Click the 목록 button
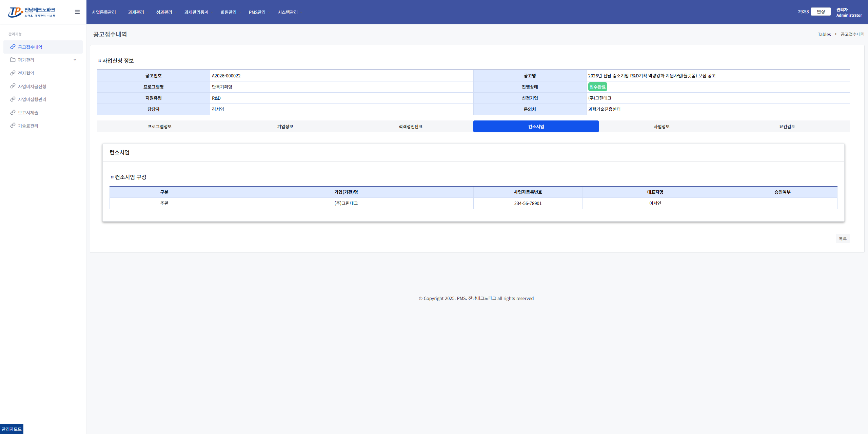This screenshot has width=868, height=434. click(x=843, y=239)
